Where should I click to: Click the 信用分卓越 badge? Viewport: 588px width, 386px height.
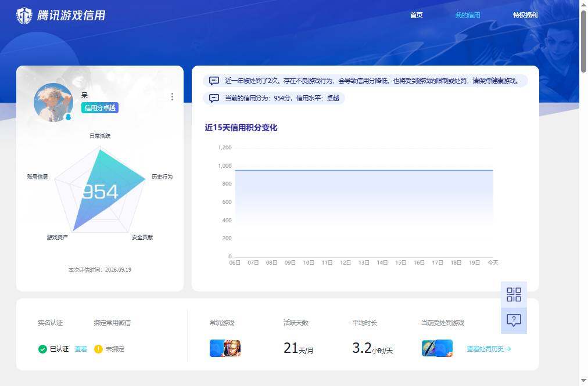click(x=100, y=108)
